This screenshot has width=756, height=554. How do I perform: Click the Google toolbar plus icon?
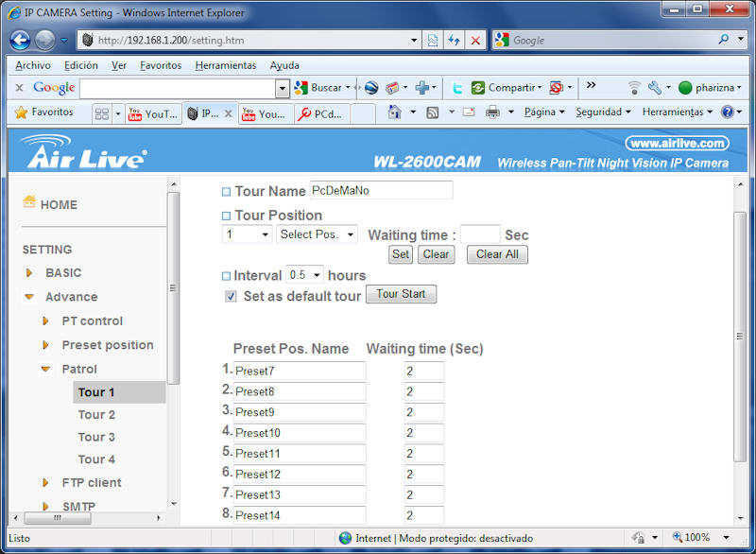click(x=422, y=88)
